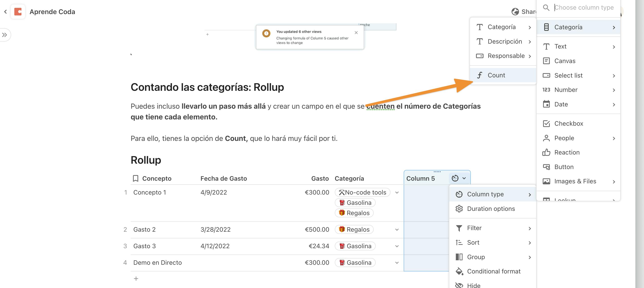Click the Coda doc logo icon

[x=18, y=11]
